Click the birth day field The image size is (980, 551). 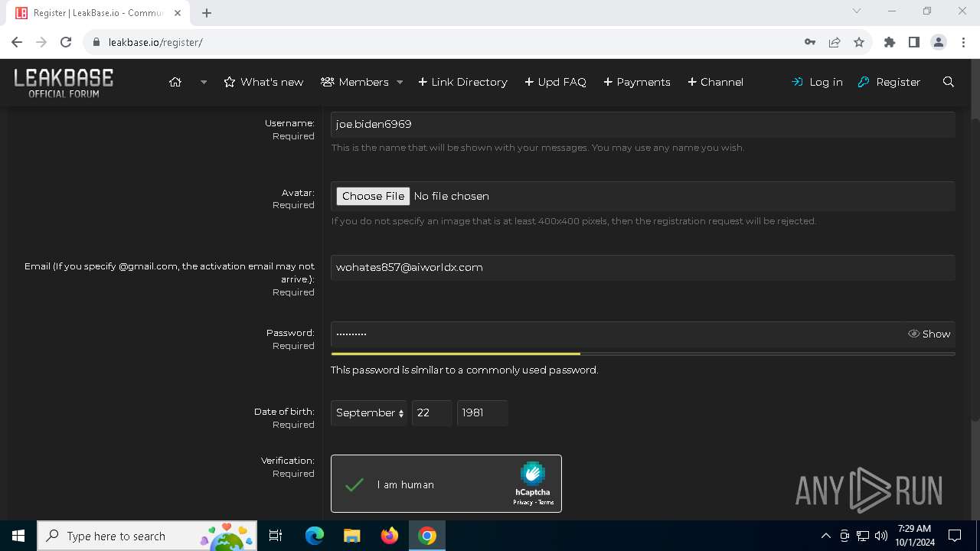432,412
